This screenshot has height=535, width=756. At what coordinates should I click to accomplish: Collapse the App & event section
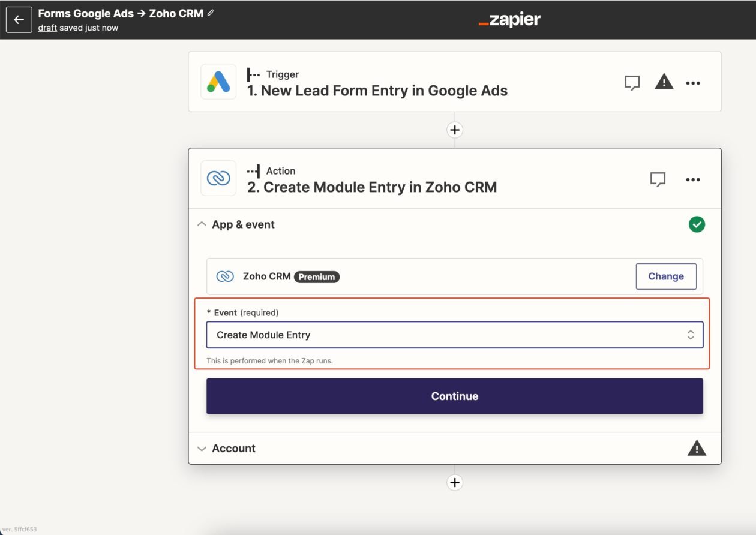point(202,224)
